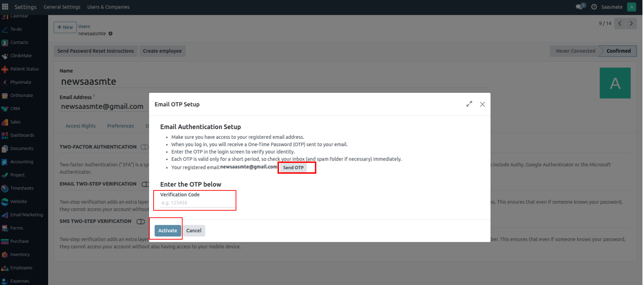This screenshot has height=285, width=644.
Task: Open the CRM app from sidebar
Action: point(15,109)
